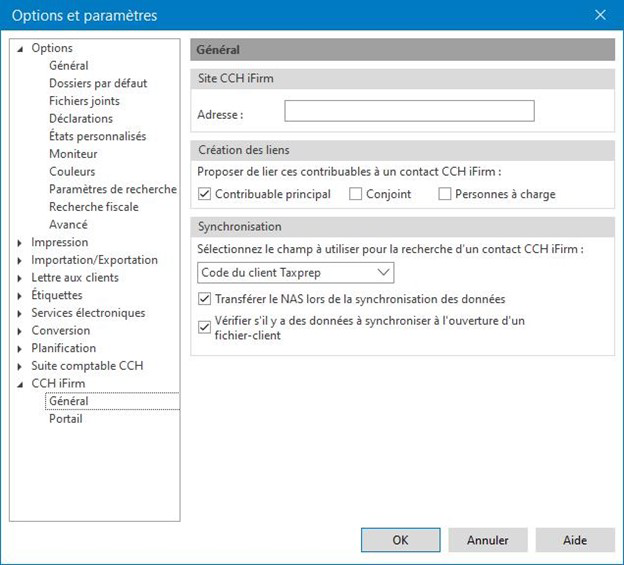Select Fichiers joints item
The height and width of the screenshot is (565, 624).
click(x=84, y=101)
